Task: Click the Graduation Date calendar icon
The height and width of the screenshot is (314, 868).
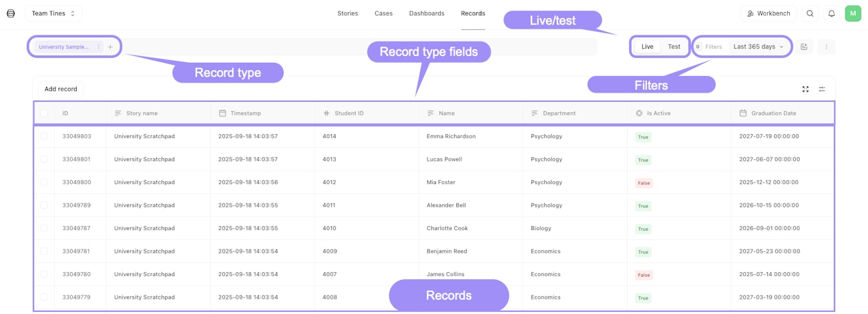Action: (x=743, y=113)
